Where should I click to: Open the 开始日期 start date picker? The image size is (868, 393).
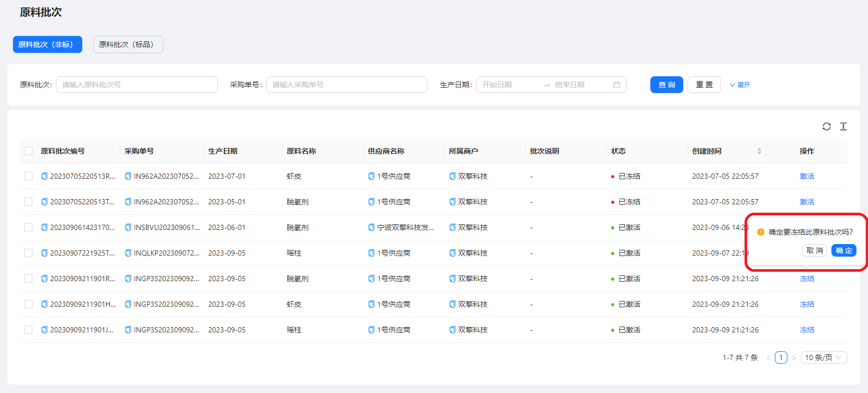(x=509, y=85)
